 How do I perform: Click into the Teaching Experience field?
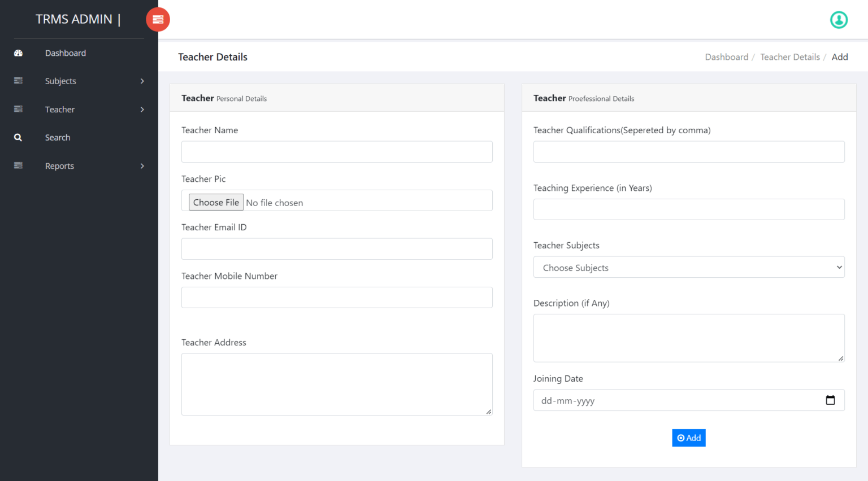[688, 209]
